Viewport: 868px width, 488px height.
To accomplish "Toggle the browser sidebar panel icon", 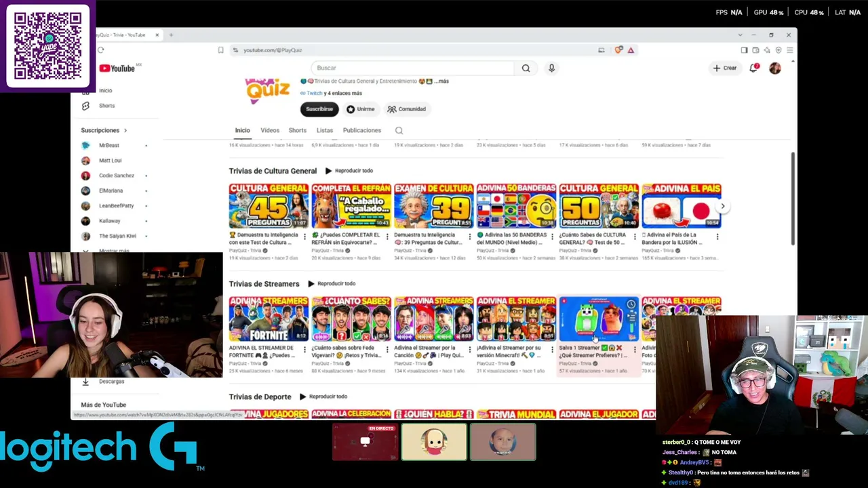I will (x=744, y=50).
